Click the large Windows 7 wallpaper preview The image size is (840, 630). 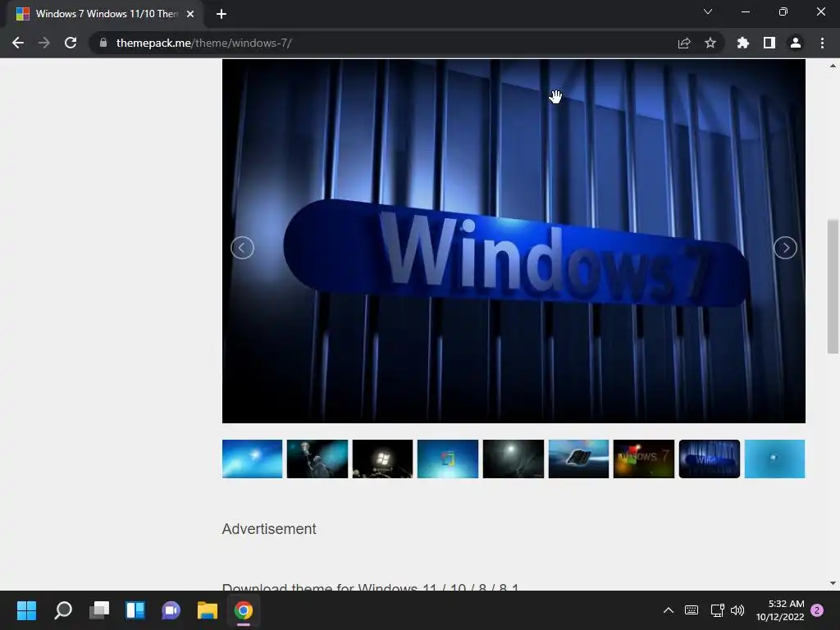click(x=514, y=241)
